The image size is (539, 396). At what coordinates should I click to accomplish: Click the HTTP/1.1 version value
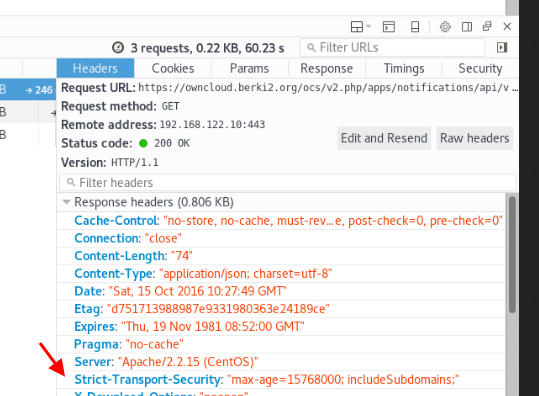tap(135, 162)
